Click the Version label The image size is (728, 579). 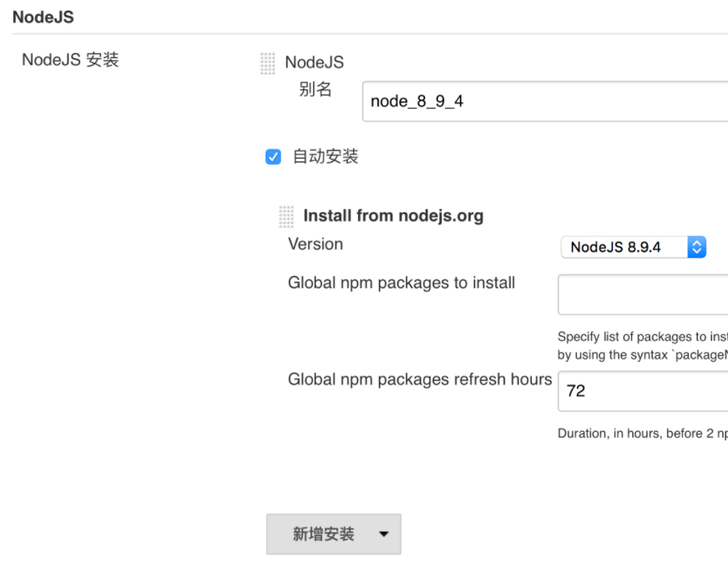316,245
